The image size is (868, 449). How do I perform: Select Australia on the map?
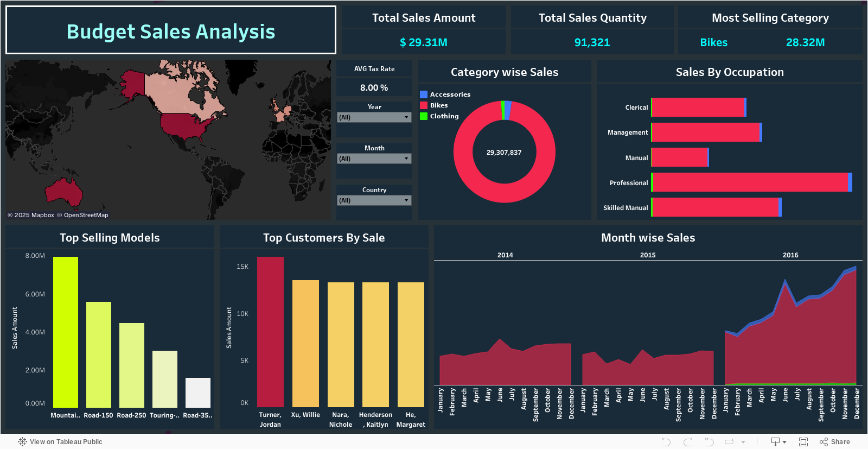(x=65, y=192)
